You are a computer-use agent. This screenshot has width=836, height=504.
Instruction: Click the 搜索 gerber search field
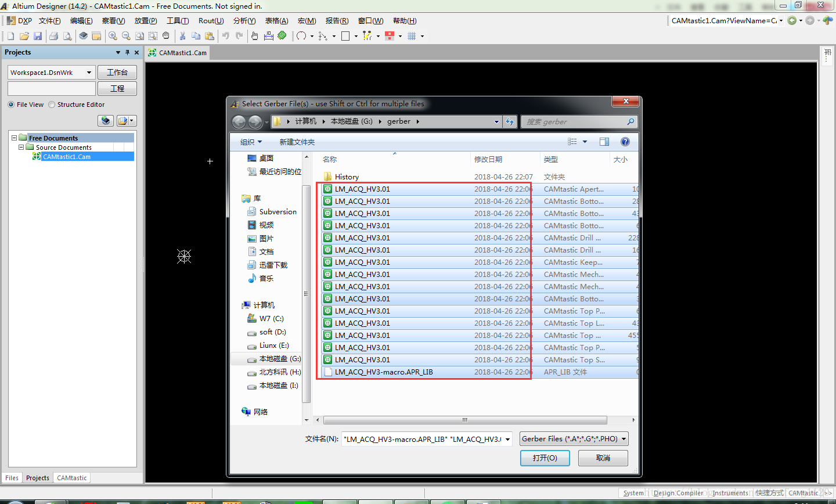click(x=578, y=121)
